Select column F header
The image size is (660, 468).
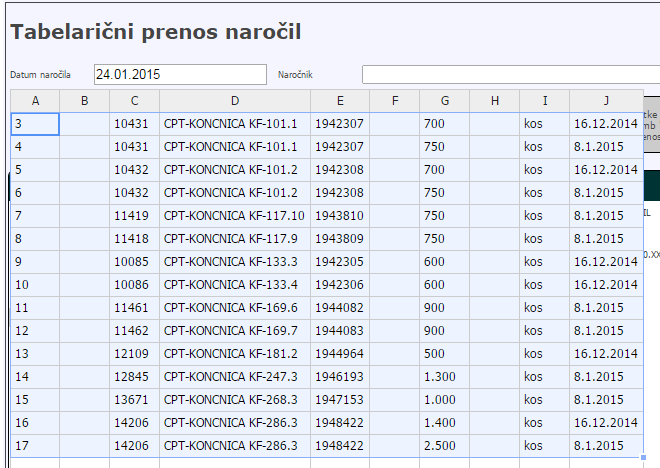(395, 100)
